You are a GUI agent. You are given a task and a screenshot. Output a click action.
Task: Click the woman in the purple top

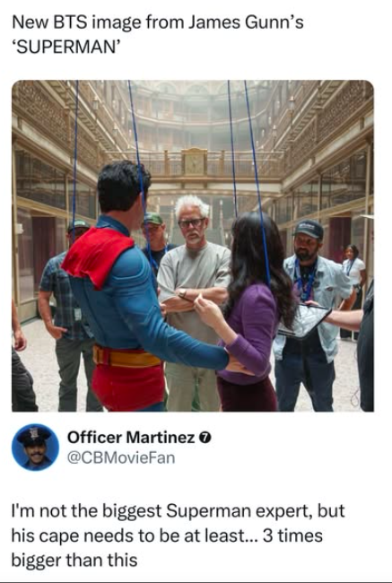click(250, 312)
